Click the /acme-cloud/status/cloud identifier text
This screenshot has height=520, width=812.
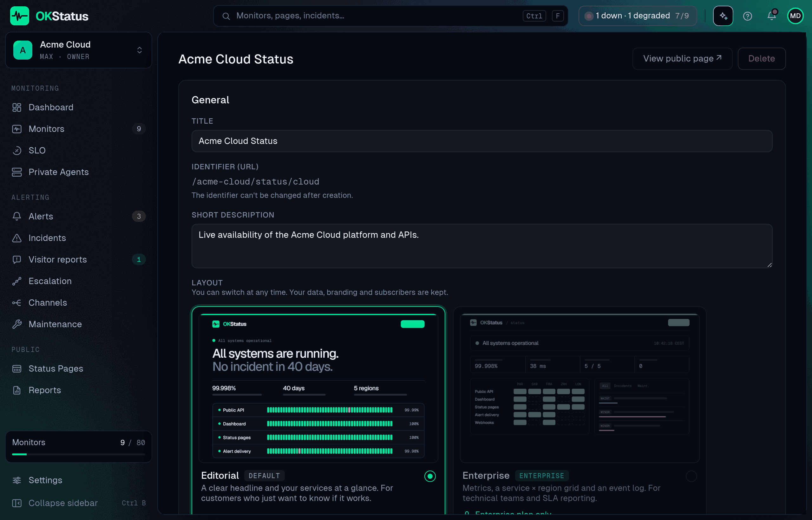pos(255,182)
